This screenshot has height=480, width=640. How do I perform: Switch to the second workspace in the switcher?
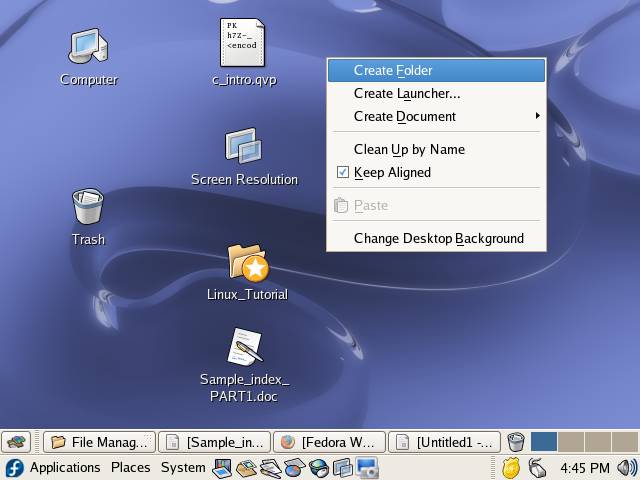[571, 441]
